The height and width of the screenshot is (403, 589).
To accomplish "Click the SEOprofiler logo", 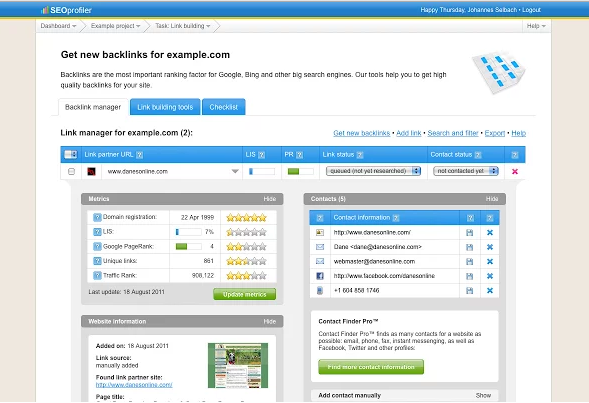I will click(x=66, y=10).
